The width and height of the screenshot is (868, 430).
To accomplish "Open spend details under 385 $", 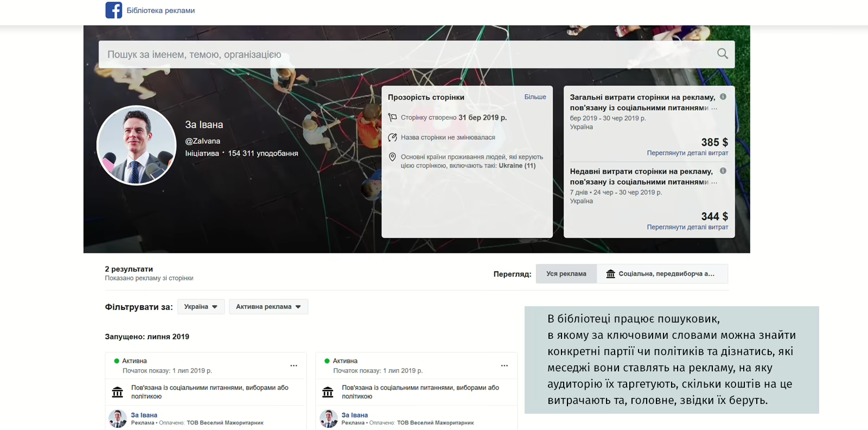I will point(687,153).
